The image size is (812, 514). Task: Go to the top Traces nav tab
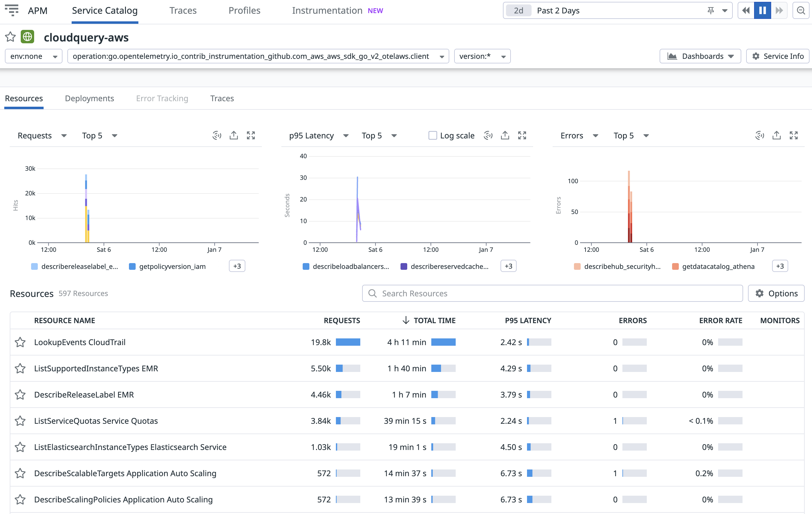183,10
